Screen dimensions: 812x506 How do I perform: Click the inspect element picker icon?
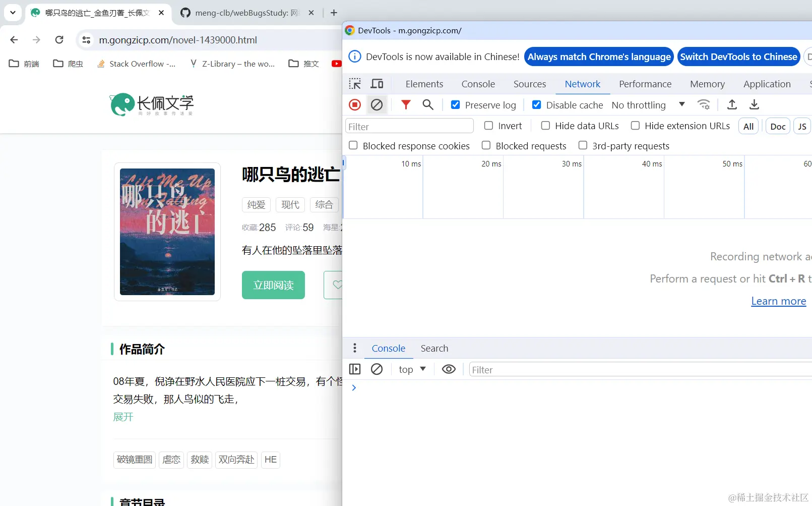click(355, 84)
